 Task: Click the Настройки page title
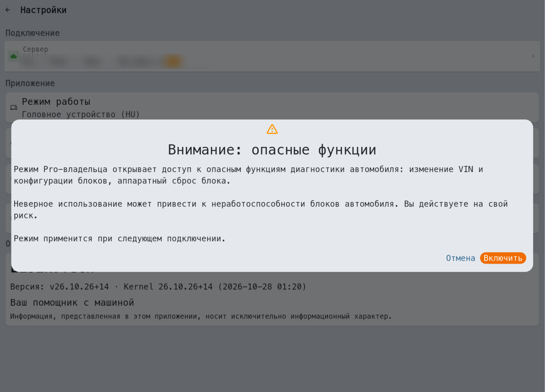click(x=44, y=10)
